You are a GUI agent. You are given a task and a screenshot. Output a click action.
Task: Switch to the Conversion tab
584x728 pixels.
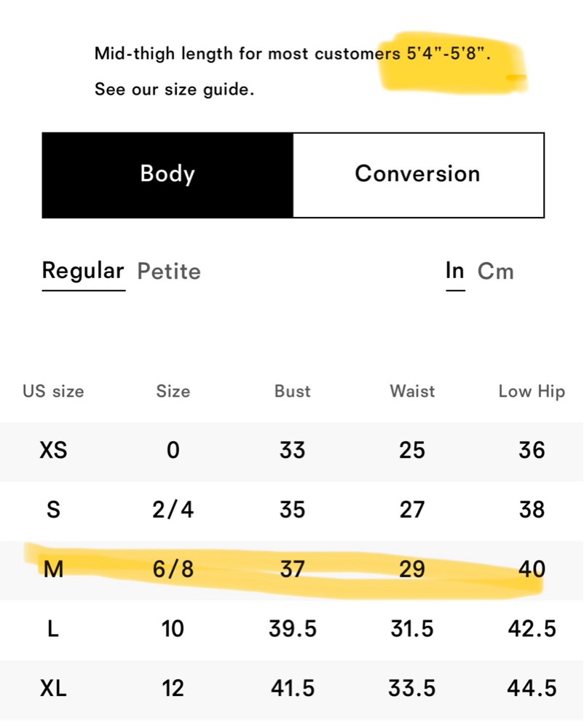(x=418, y=175)
